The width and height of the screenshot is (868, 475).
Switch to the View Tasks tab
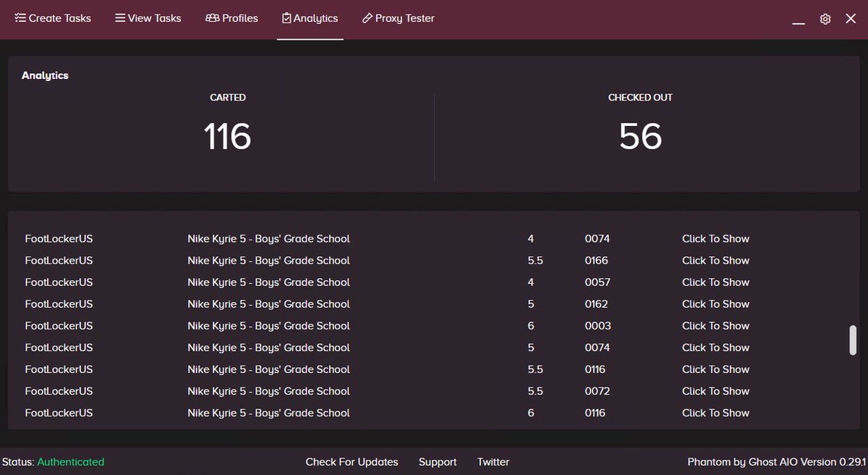pyautogui.click(x=148, y=18)
